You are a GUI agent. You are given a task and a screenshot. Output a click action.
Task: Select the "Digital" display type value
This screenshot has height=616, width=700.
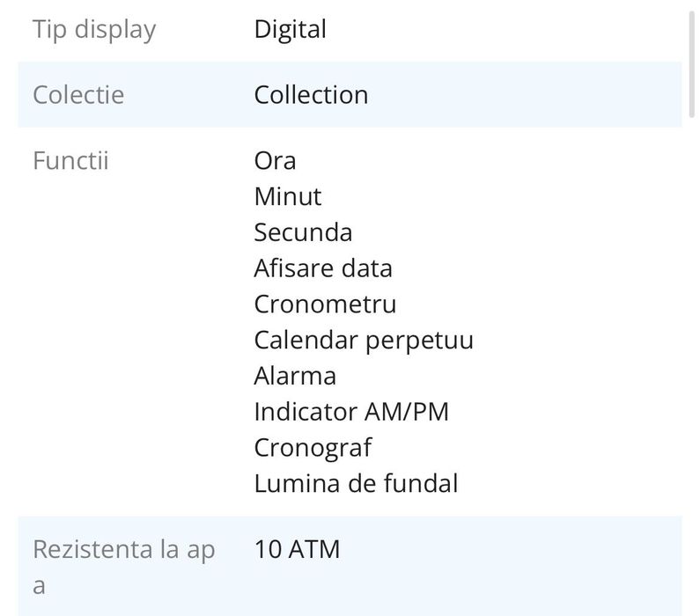click(x=290, y=29)
